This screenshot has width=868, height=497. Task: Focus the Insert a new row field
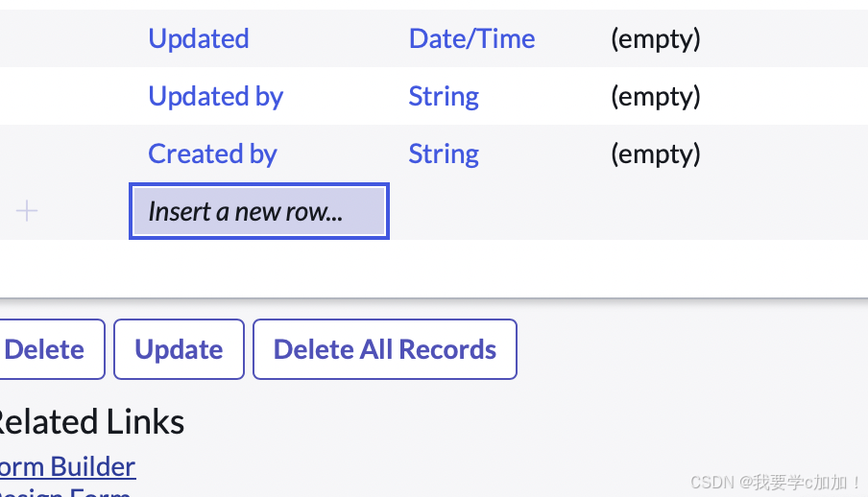(x=258, y=211)
